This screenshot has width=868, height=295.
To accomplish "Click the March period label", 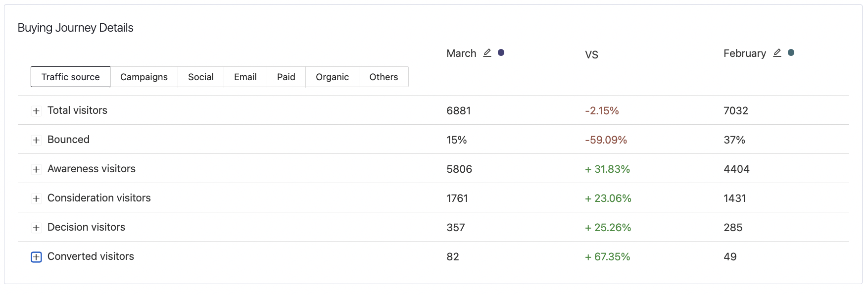I will pos(461,53).
